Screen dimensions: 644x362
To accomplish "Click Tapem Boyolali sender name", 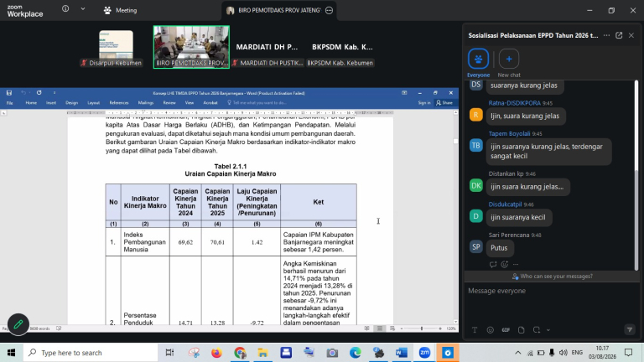I will 509,133.
